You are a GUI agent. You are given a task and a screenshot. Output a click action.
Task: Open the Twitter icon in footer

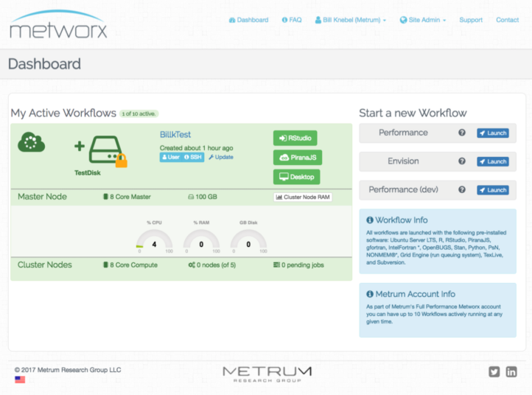(x=494, y=372)
